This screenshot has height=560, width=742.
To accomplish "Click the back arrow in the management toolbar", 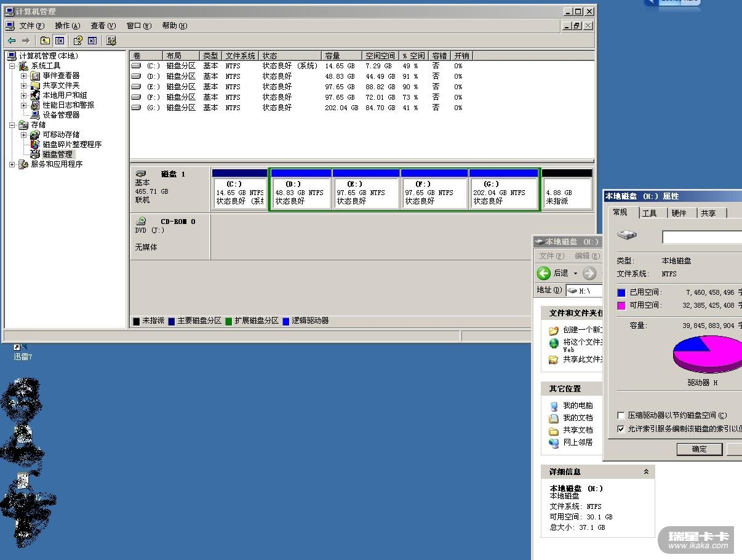I will (x=12, y=41).
